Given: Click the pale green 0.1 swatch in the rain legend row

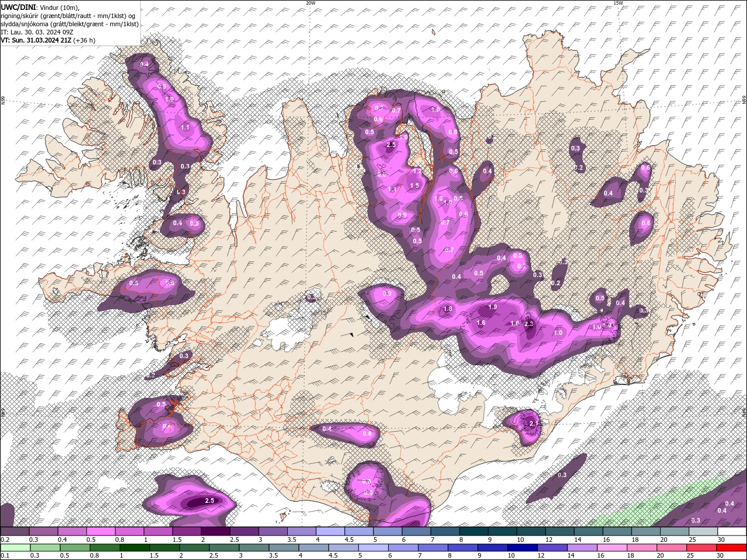Looking at the screenshot, I should pos(15,548).
